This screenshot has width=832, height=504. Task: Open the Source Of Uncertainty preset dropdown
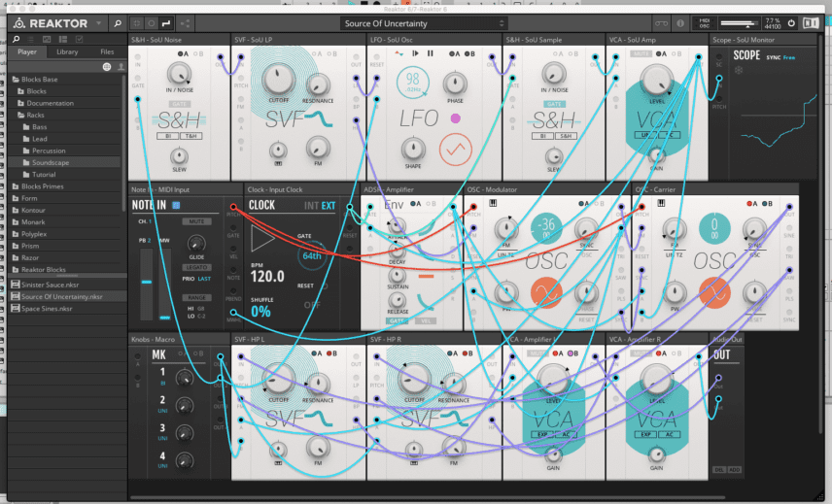point(424,23)
